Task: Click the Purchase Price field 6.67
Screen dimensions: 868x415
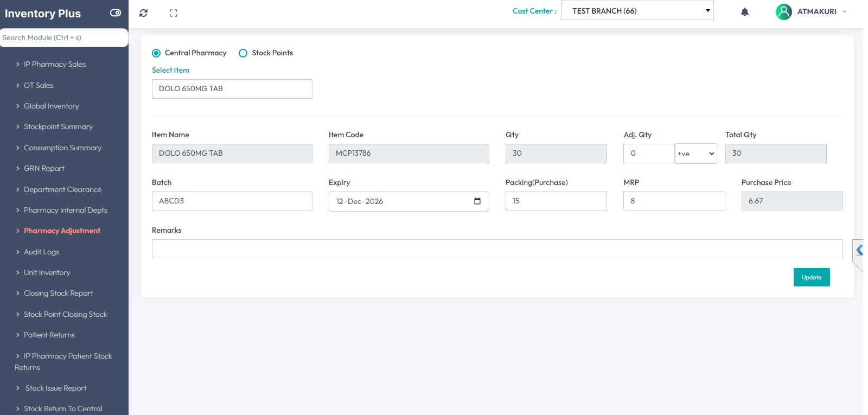Action: click(792, 201)
